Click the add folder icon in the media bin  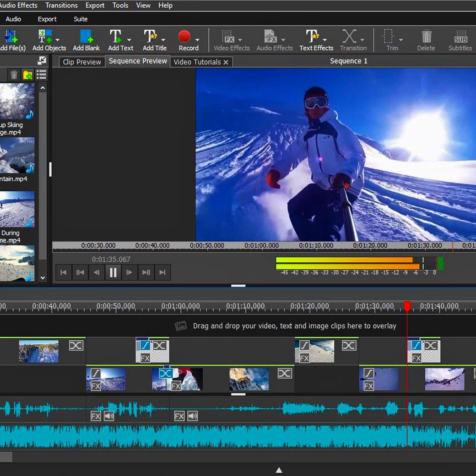(x=28, y=74)
